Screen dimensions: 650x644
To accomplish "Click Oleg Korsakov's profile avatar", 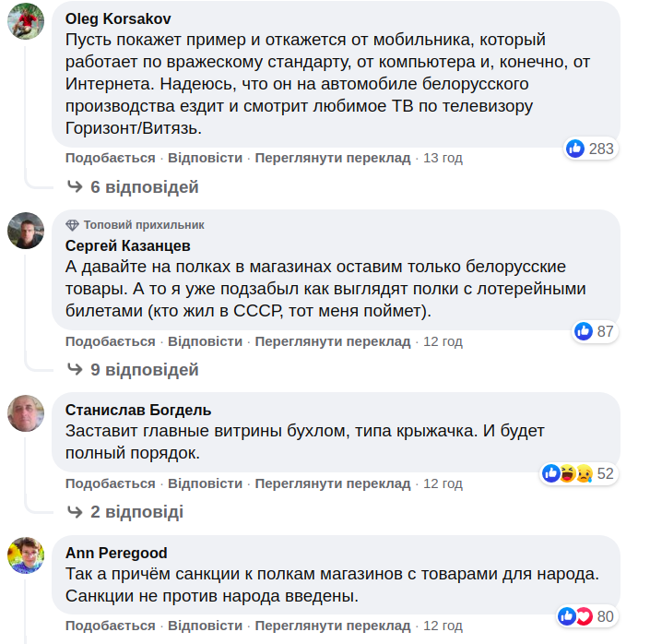I will pos(26,21).
